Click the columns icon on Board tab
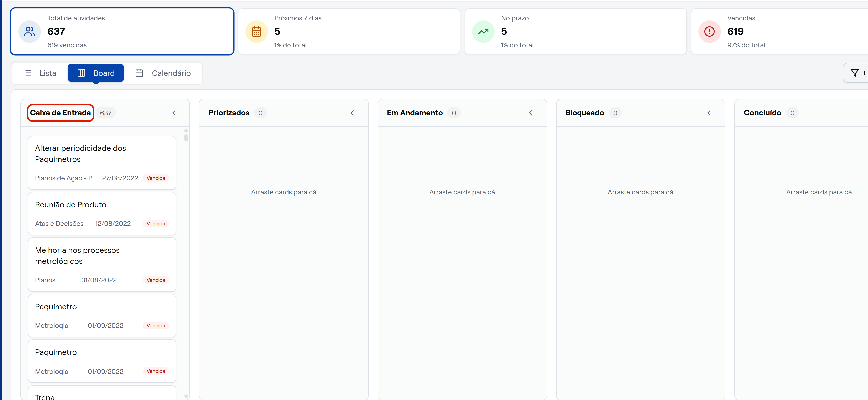This screenshot has width=868, height=400. (81, 73)
